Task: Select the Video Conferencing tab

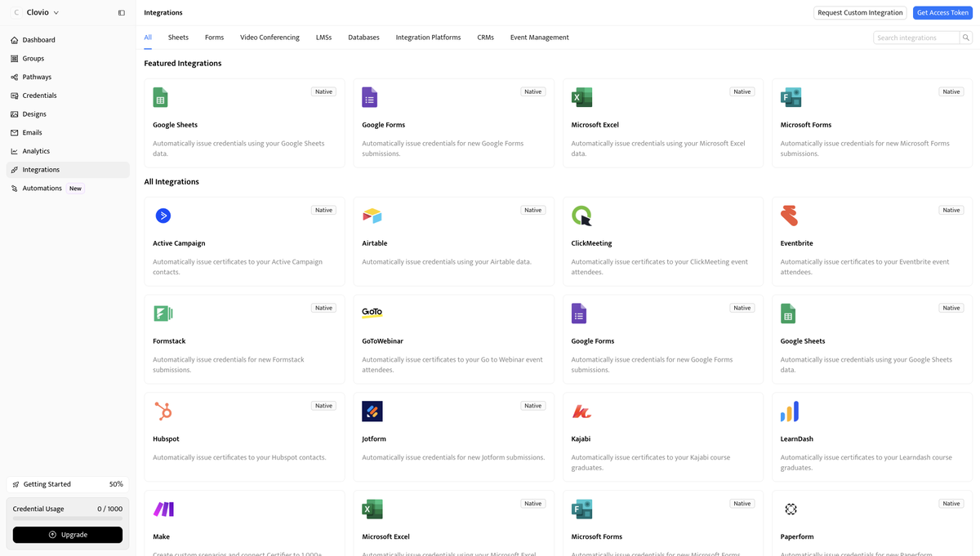Action: click(269, 37)
